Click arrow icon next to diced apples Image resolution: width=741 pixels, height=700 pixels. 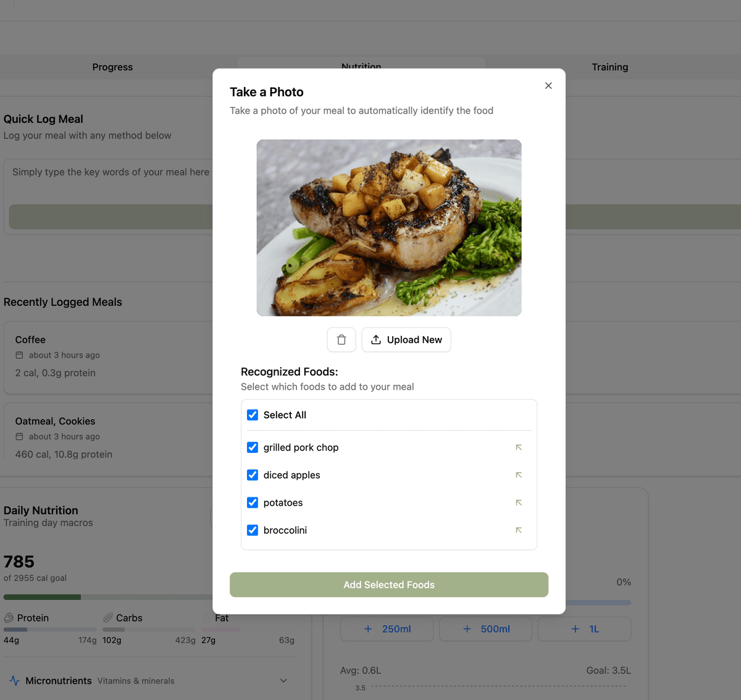519,475
